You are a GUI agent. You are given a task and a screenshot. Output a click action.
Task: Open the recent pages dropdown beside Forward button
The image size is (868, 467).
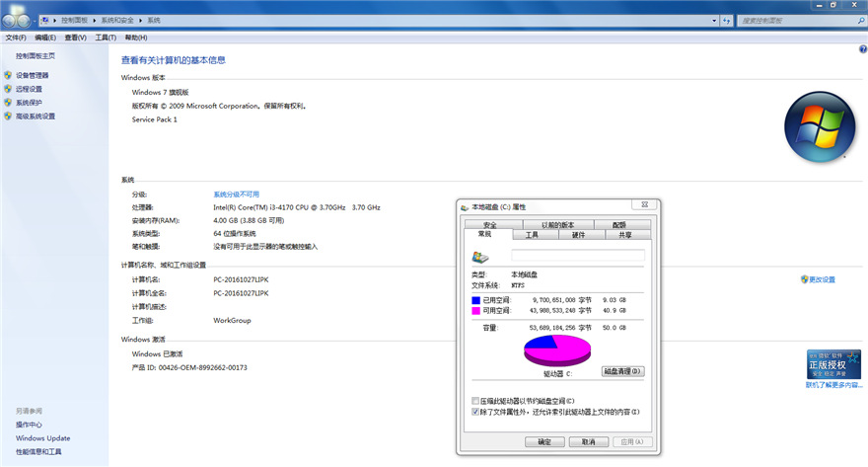coord(35,21)
